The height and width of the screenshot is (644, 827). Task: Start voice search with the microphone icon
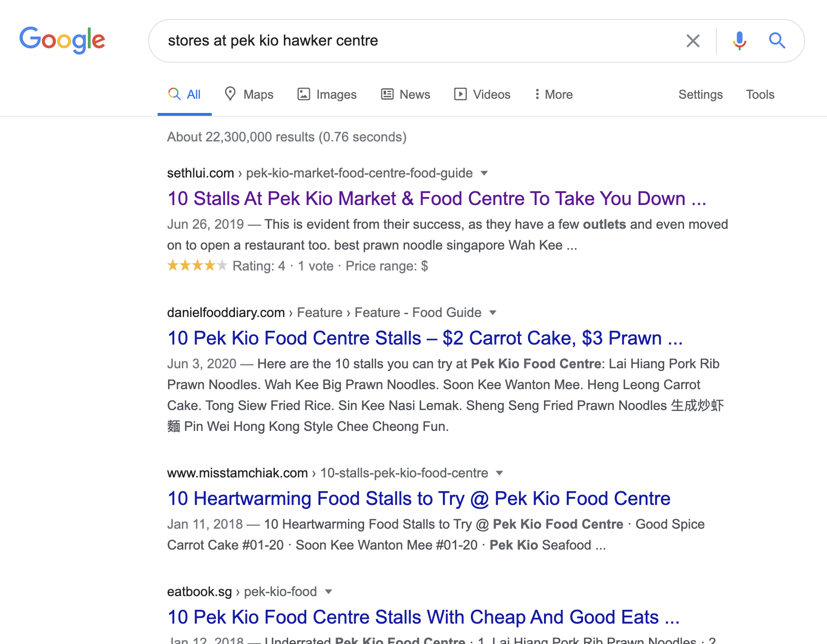coord(739,41)
